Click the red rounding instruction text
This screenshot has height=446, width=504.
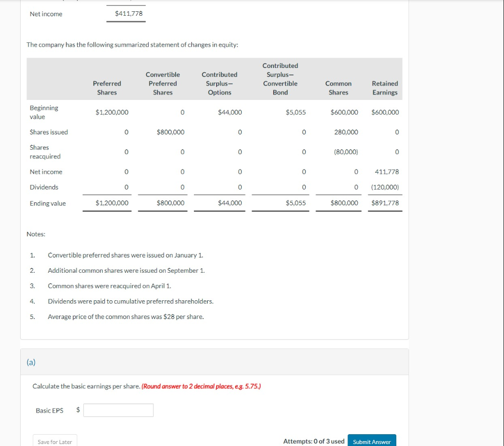click(x=201, y=386)
